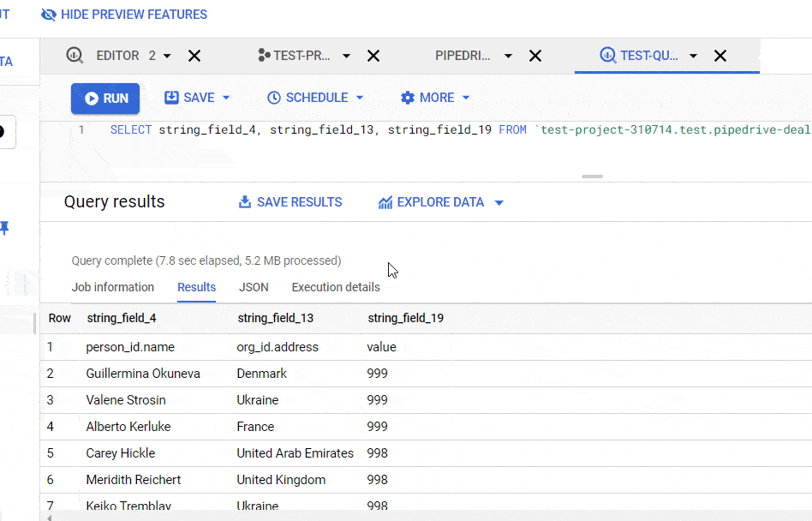Switch to the TEST-PR tab

[302, 56]
